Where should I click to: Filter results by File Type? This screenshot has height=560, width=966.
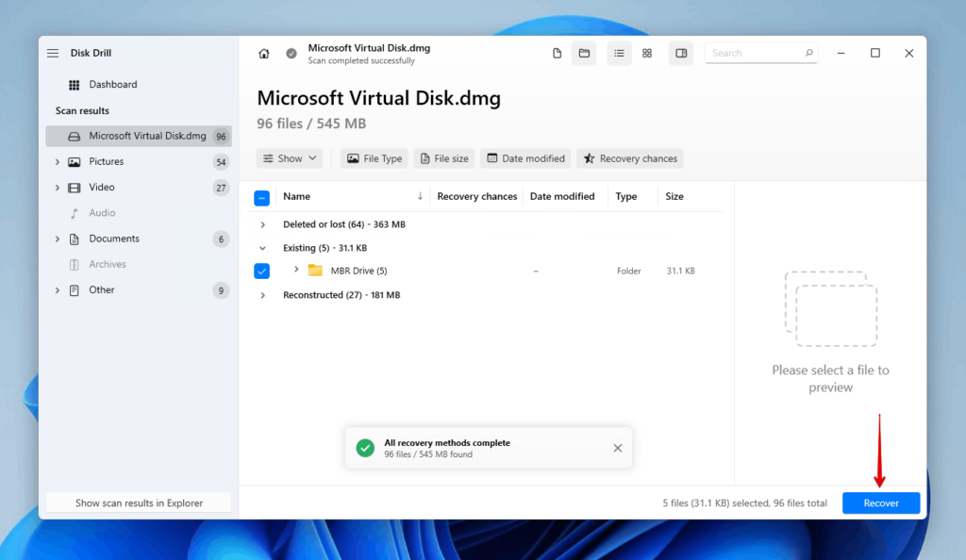point(374,157)
